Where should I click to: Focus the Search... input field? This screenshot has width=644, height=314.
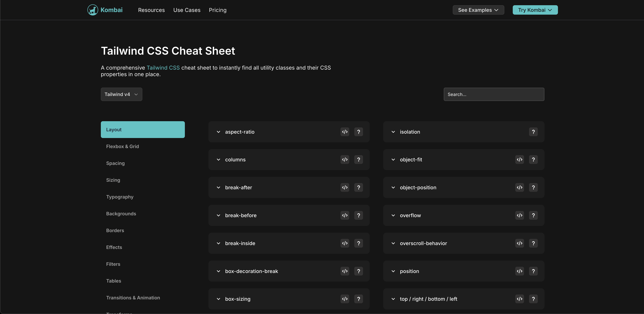coord(494,94)
